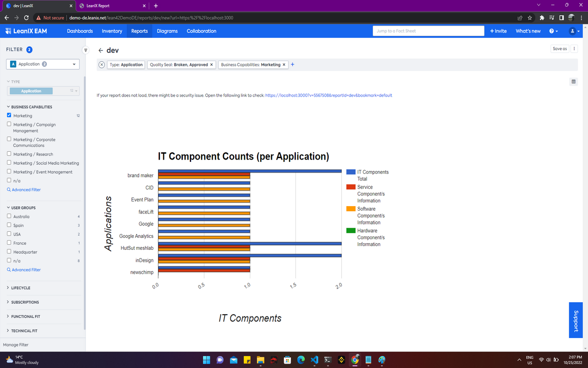Go to the Reports menu
This screenshot has width=588, height=368.
click(140, 31)
